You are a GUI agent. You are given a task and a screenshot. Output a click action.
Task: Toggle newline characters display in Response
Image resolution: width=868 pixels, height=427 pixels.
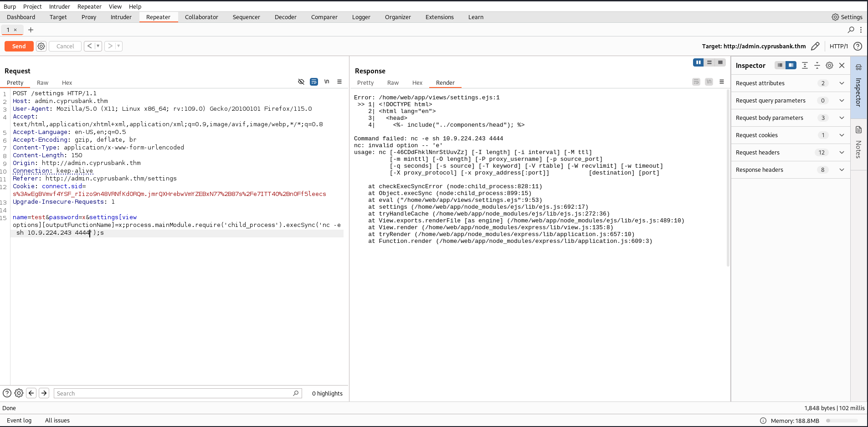pyautogui.click(x=709, y=82)
